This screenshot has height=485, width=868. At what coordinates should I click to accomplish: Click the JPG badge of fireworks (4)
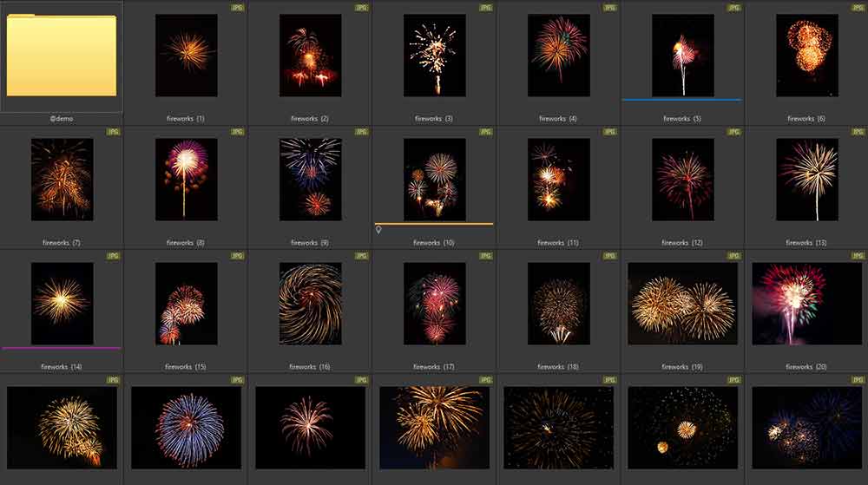[x=609, y=8]
